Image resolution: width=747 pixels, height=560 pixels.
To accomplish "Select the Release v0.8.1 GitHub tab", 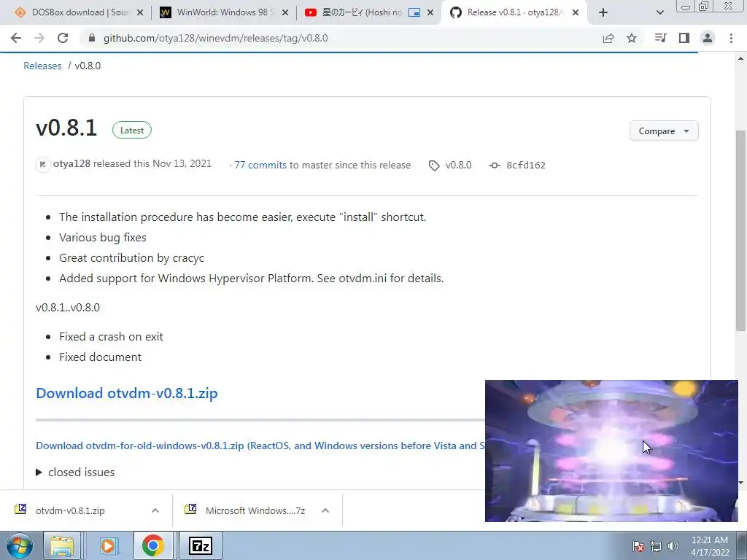I will 514,12.
